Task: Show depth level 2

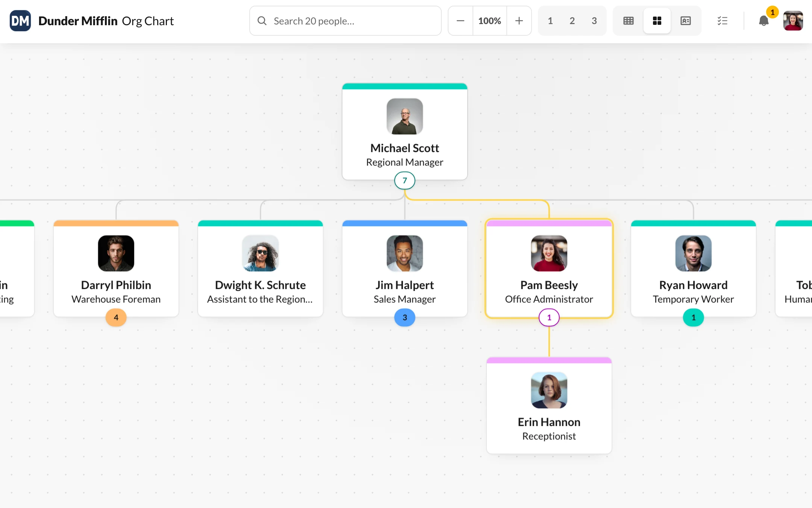Action: coord(572,21)
